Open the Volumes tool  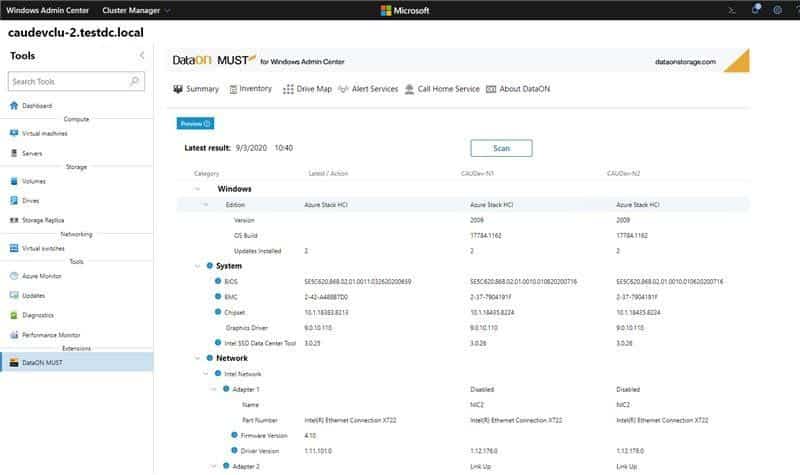[28, 181]
